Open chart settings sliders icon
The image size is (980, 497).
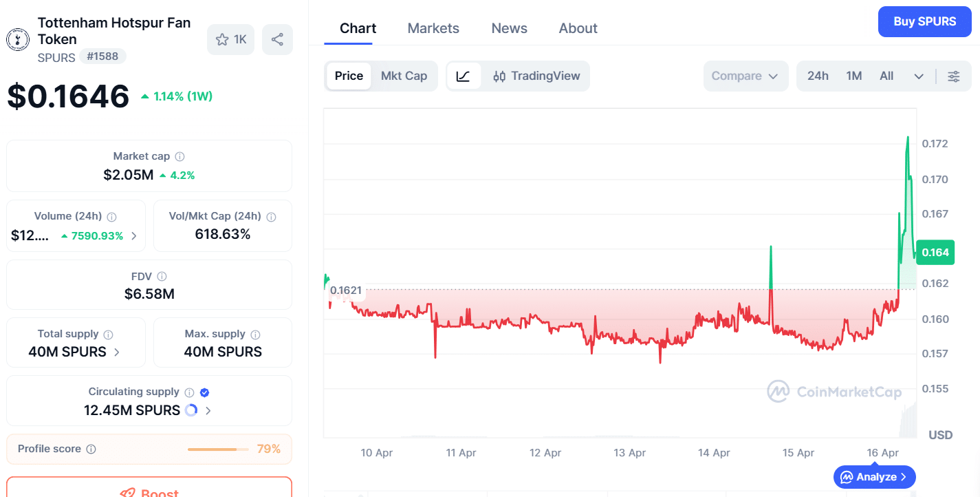click(954, 76)
